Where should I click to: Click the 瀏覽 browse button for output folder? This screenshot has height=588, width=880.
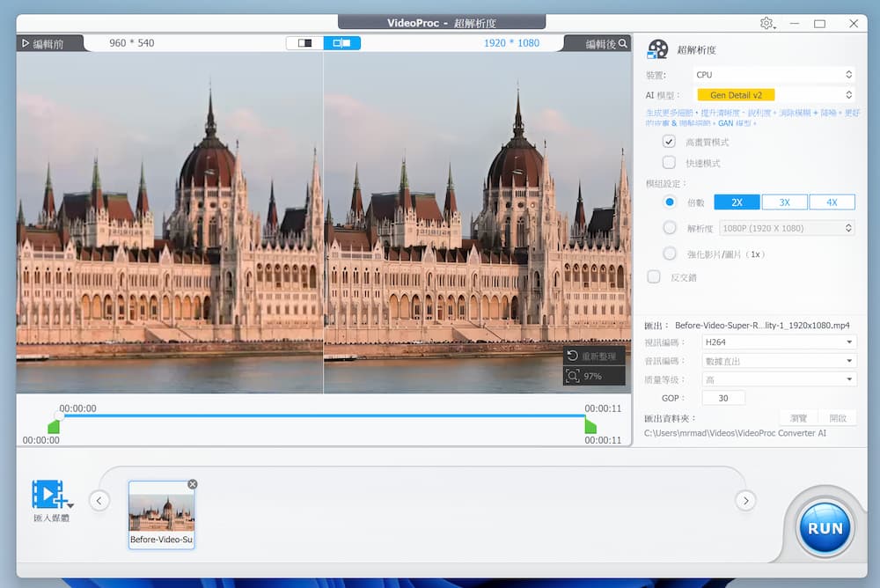point(798,417)
